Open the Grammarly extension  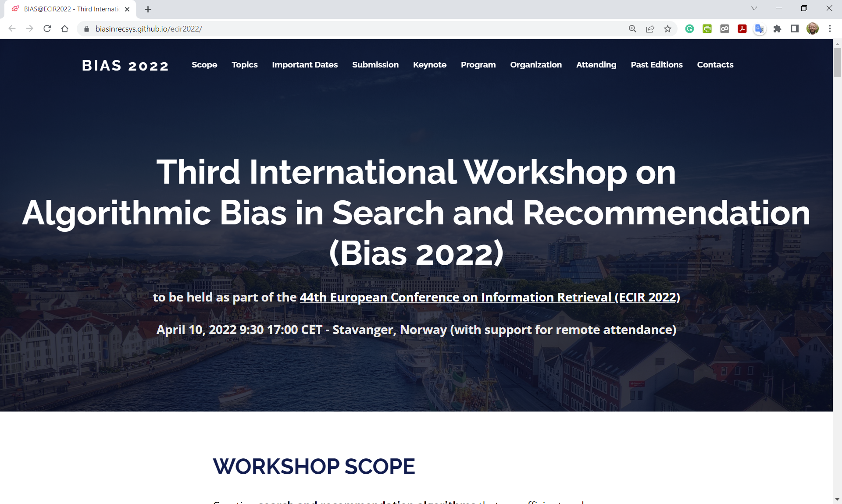click(x=689, y=28)
